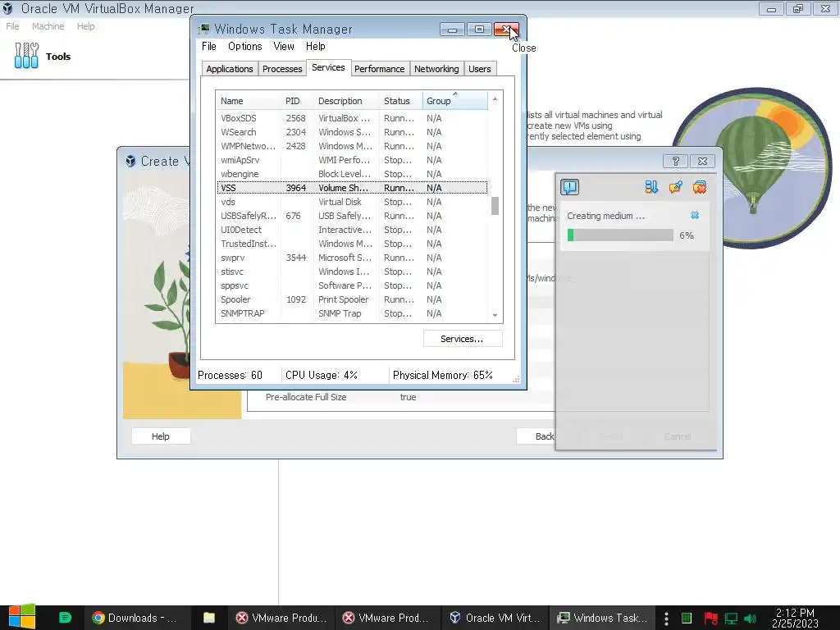Select the wbengine service row

(352, 174)
